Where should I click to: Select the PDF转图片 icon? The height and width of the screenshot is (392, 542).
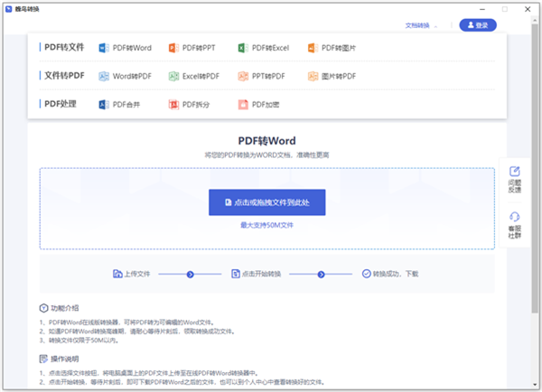[313, 48]
